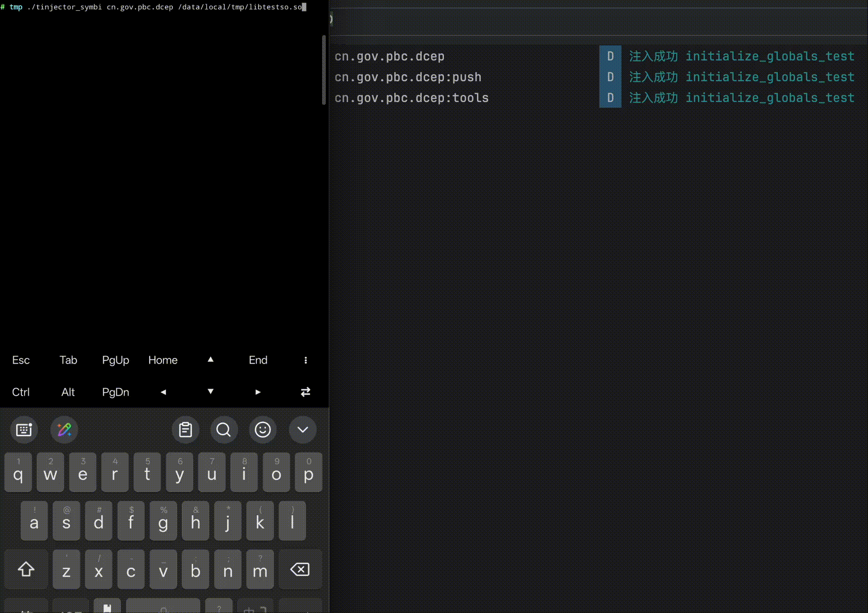Toggle the shift key

pos(26,569)
